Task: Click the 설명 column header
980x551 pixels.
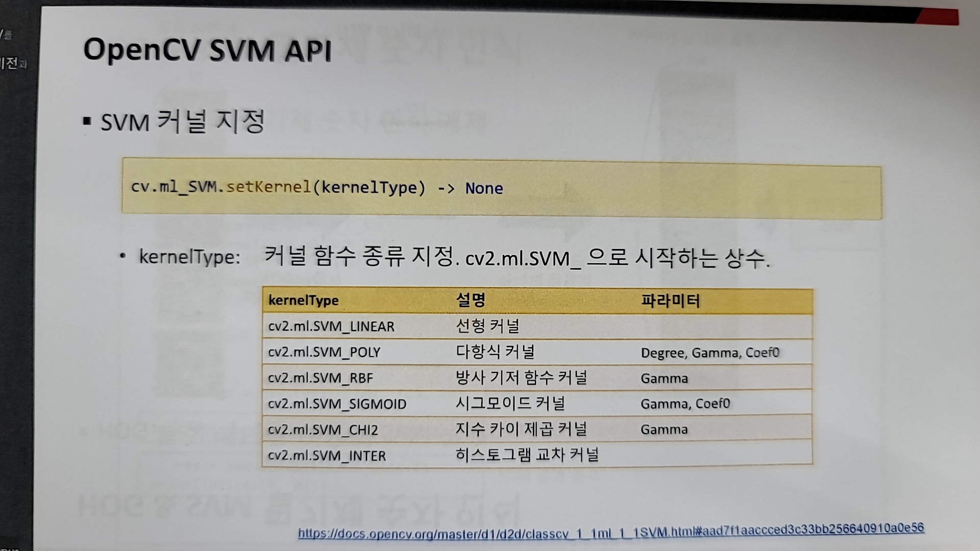Action: click(470, 299)
